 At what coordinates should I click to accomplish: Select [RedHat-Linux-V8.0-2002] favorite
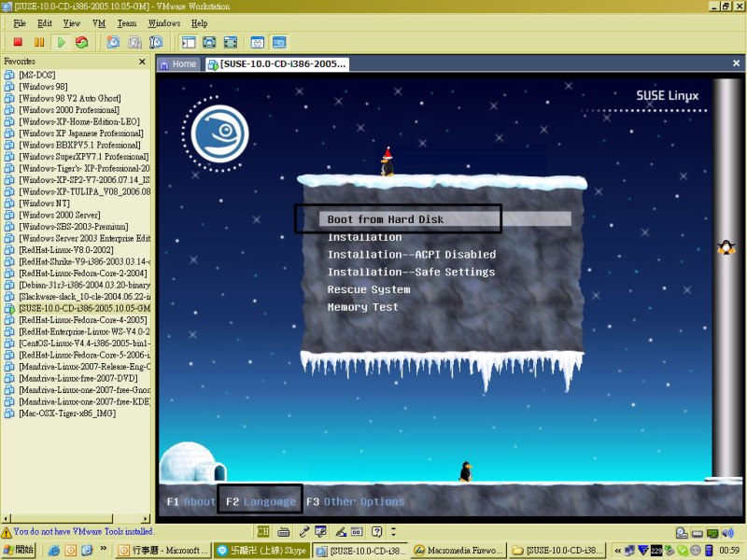pos(65,250)
